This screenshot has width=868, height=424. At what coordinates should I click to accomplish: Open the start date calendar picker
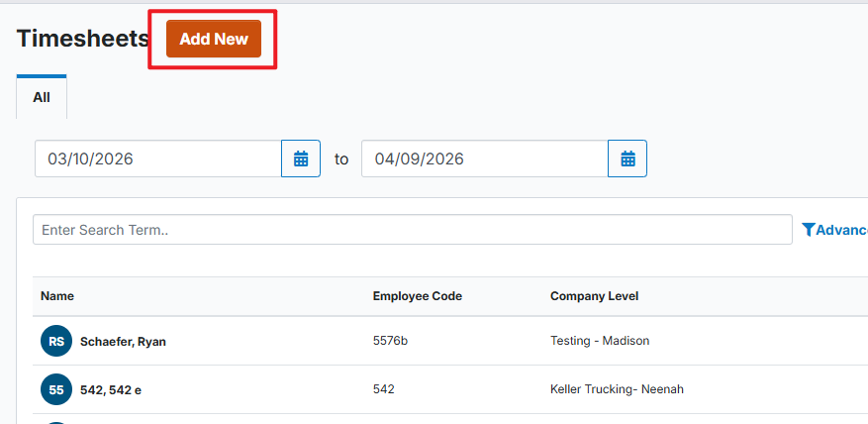click(x=301, y=159)
